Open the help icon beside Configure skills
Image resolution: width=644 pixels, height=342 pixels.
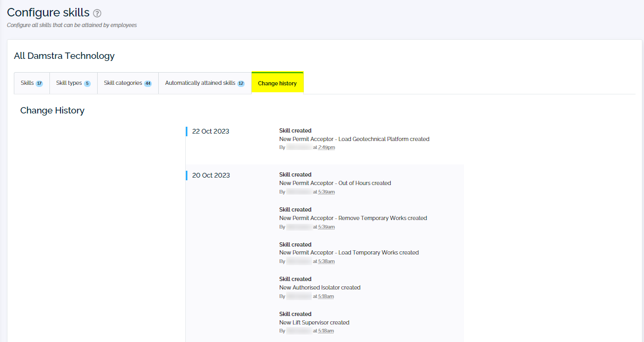(97, 13)
